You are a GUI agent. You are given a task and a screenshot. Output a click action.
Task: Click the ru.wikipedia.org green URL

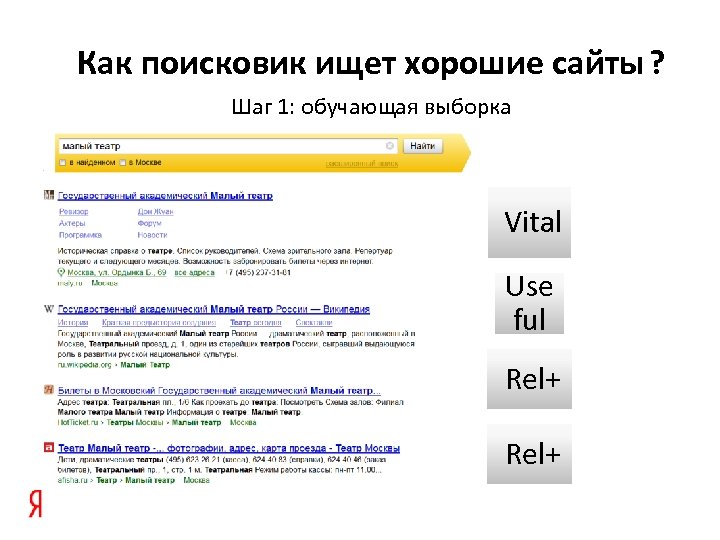[84, 365]
